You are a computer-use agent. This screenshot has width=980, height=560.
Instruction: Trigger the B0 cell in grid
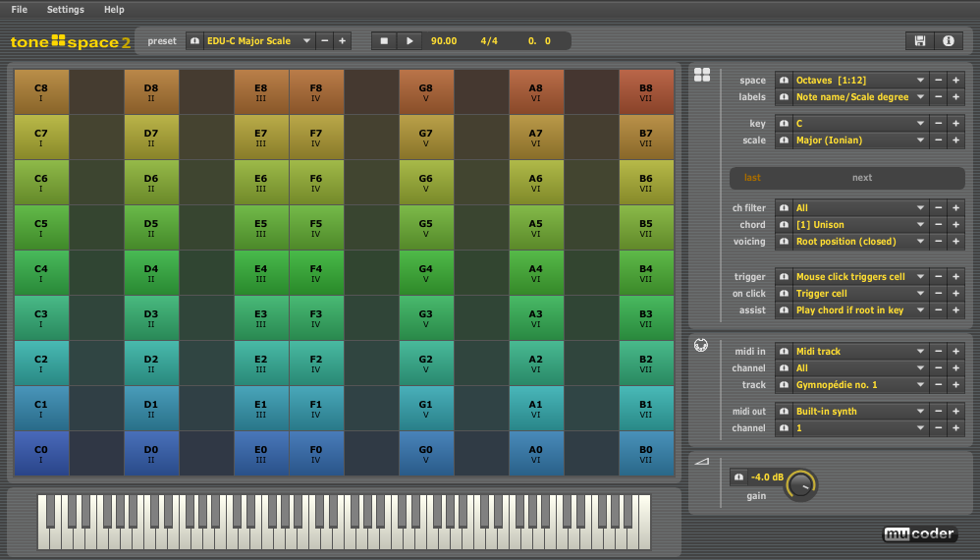pyautogui.click(x=646, y=454)
